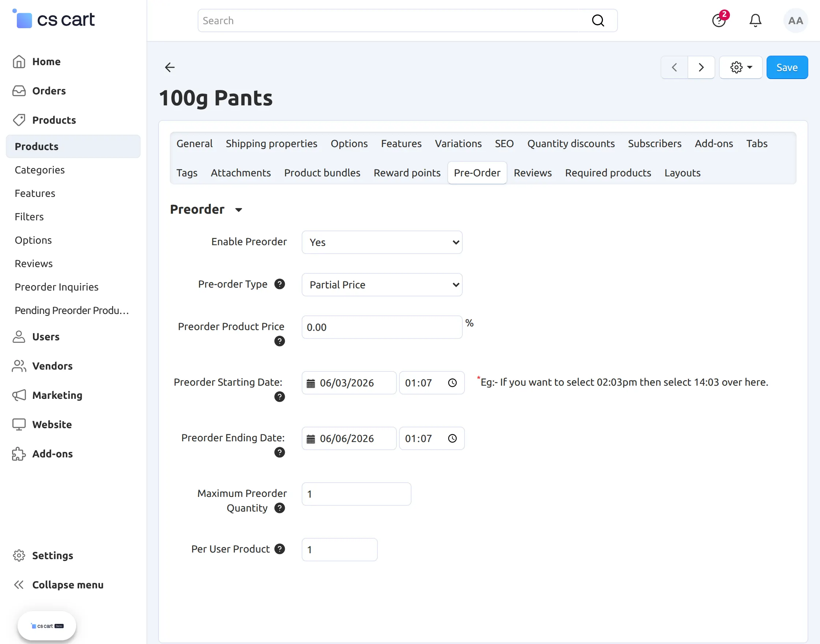The image size is (820, 644).
Task: Open the gear actions dropdown
Action: (x=741, y=67)
